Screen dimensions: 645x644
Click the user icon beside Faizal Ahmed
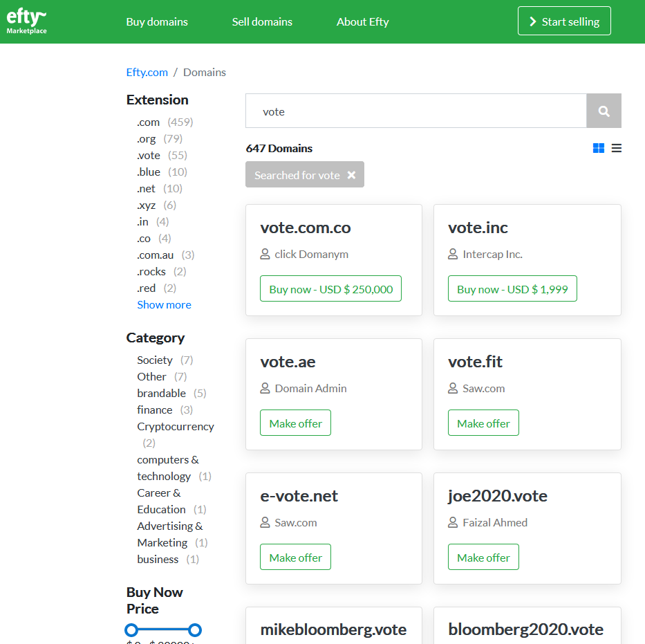coord(453,523)
